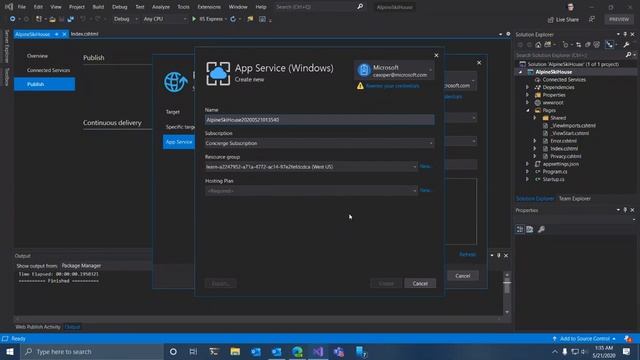Toggle pin on the AlpineSkiHouse document tab
The width and height of the screenshot is (640, 360).
click(x=57, y=34)
